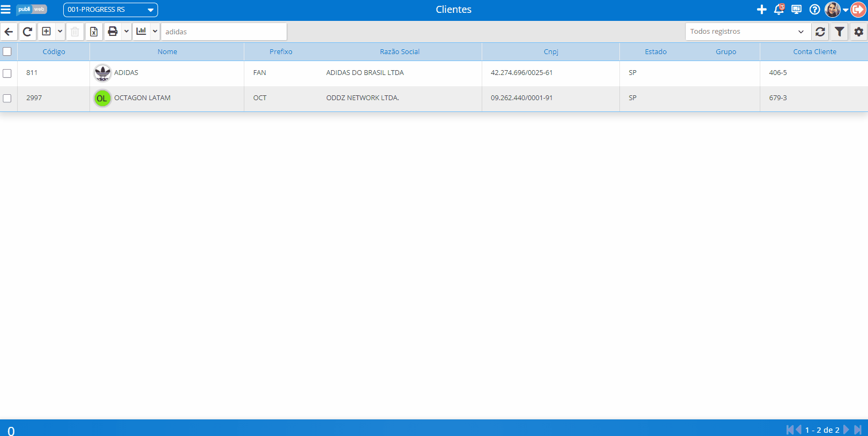Image resolution: width=868 pixels, height=436 pixels.
Task: Go to the previous page of results
Action: tap(798, 430)
